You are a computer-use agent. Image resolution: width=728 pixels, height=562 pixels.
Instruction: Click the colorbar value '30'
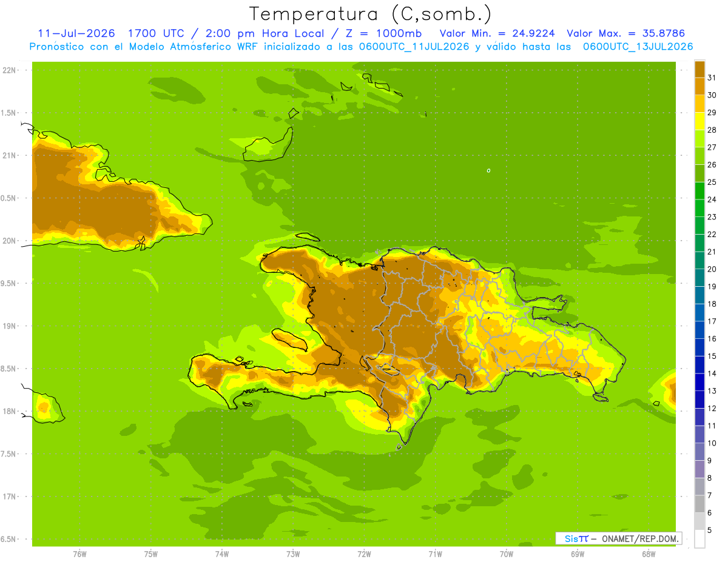(712, 95)
